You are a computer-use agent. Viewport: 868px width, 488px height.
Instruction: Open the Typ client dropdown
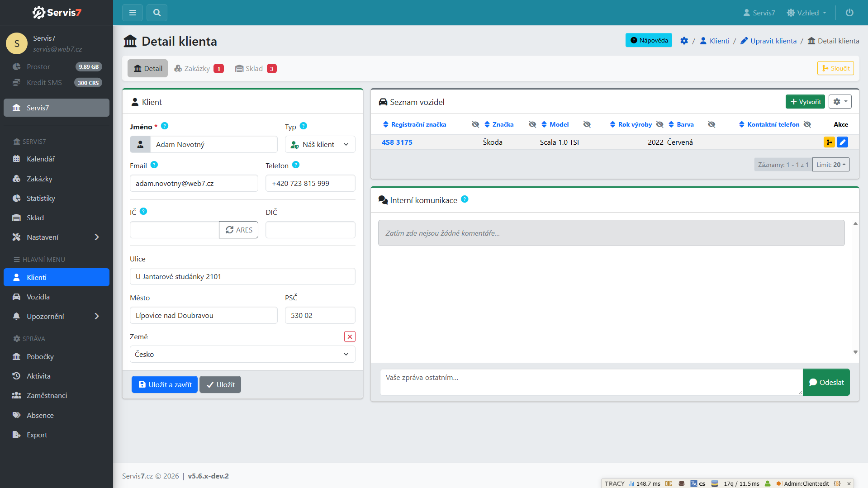pyautogui.click(x=320, y=144)
